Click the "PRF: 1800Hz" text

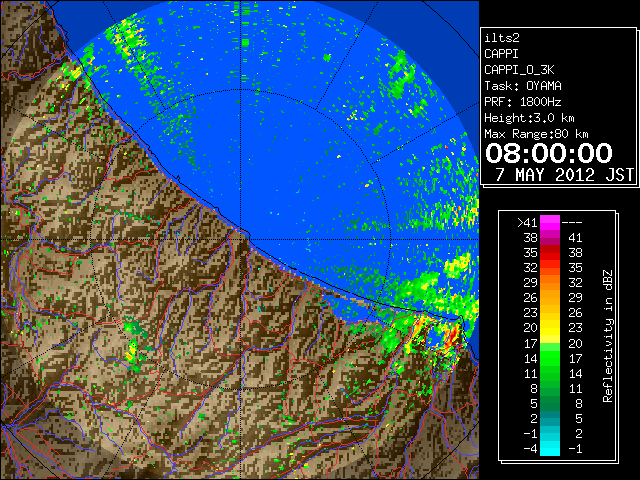pyautogui.click(x=523, y=102)
